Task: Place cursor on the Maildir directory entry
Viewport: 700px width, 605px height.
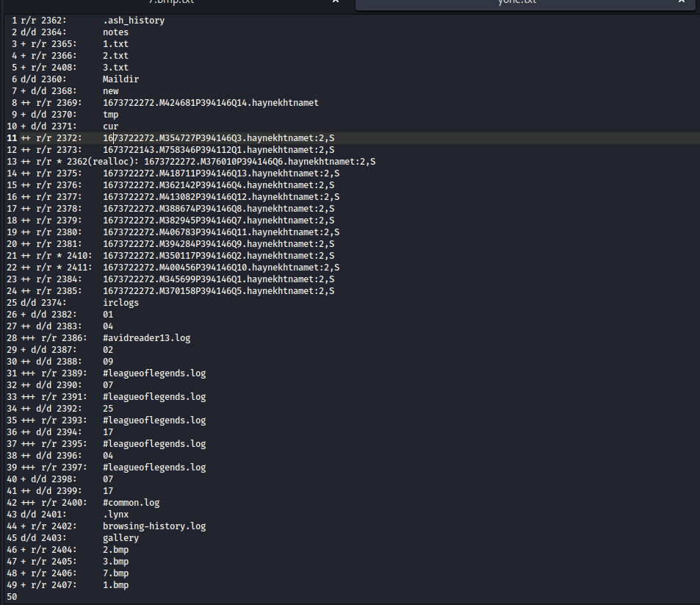Action: coord(120,79)
